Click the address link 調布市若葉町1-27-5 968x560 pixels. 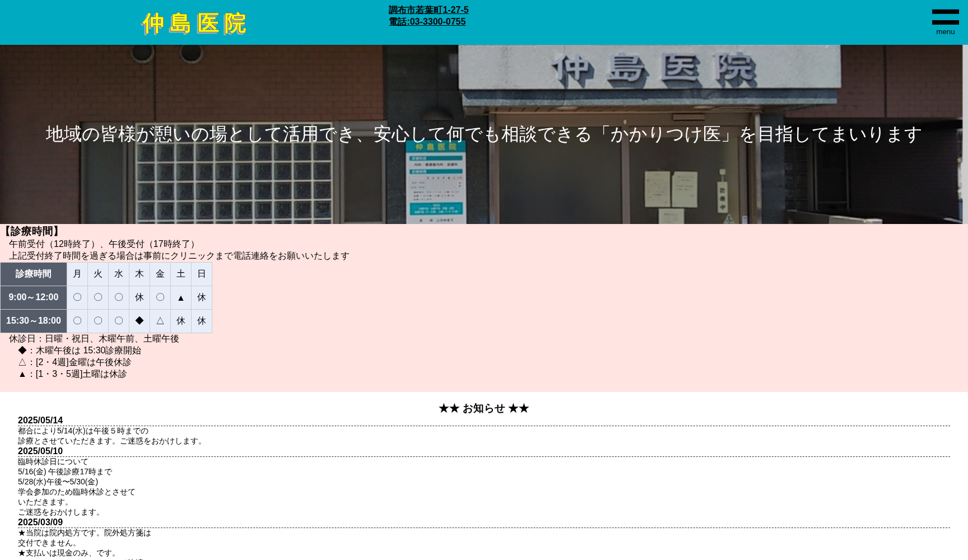(428, 10)
